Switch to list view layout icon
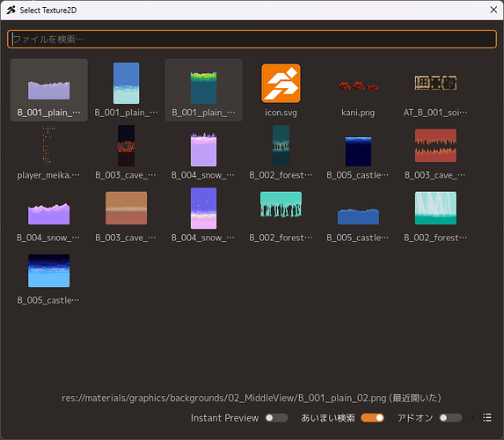Viewport: 504px width, 440px height. click(487, 417)
